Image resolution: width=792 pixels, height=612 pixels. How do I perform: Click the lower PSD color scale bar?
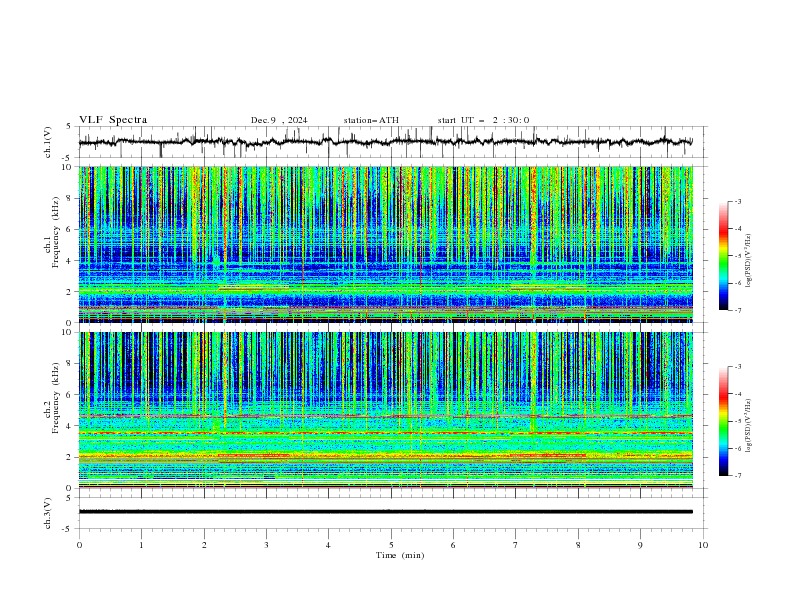pyautogui.click(x=724, y=421)
